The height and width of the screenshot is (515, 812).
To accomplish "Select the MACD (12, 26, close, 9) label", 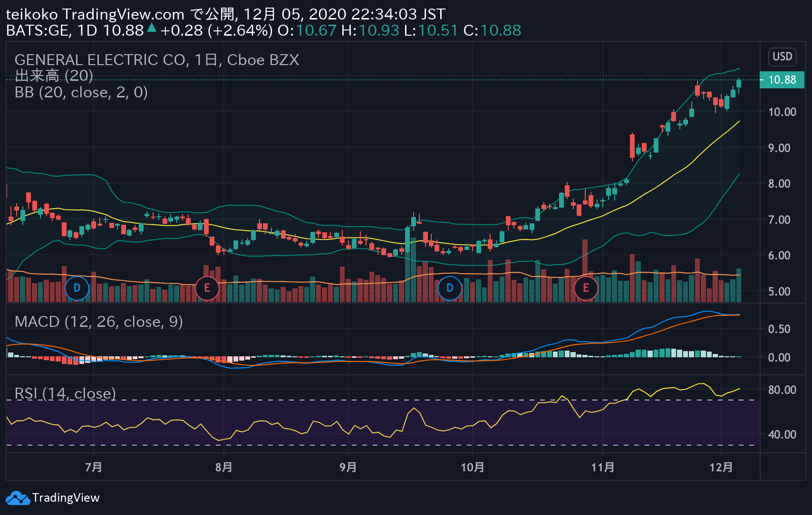I will pyautogui.click(x=99, y=322).
